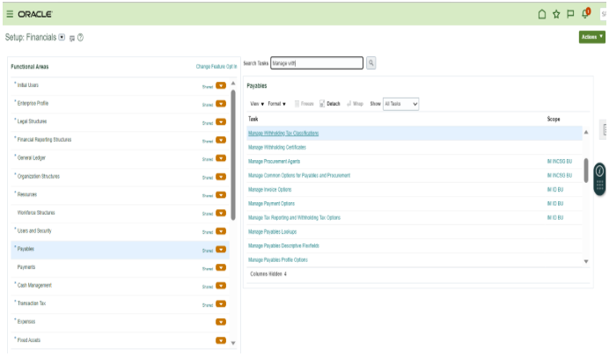Open the Show All Tasks dropdown
The image size is (609, 364).
[x=400, y=104]
